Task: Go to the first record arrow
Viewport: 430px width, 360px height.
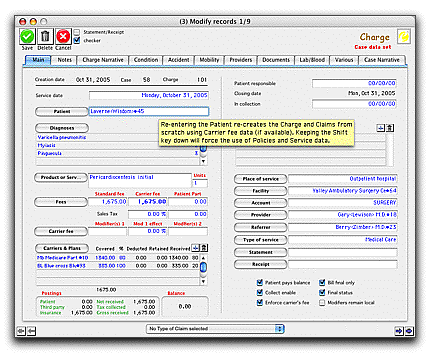Action: pos(21,331)
